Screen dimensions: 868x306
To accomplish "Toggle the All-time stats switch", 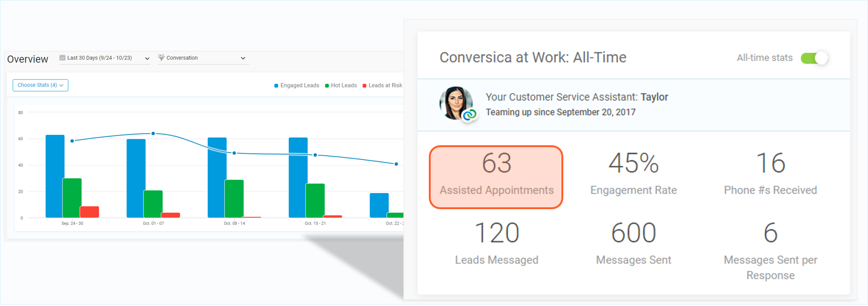I will click(814, 58).
